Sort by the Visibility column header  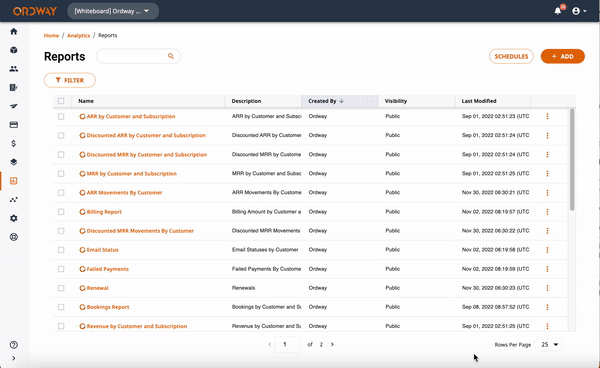pos(396,101)
